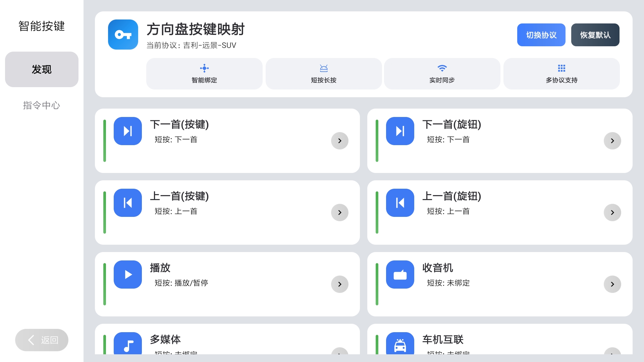Open details for 上一首(旋钮) via chevron
This screenshot has width=644, height=362.
point(612,213)
